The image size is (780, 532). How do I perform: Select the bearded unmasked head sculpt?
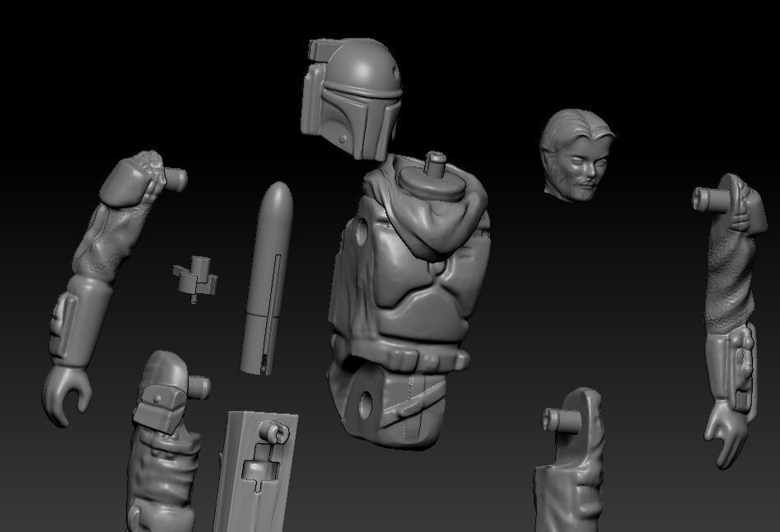[x=577, y=155]
